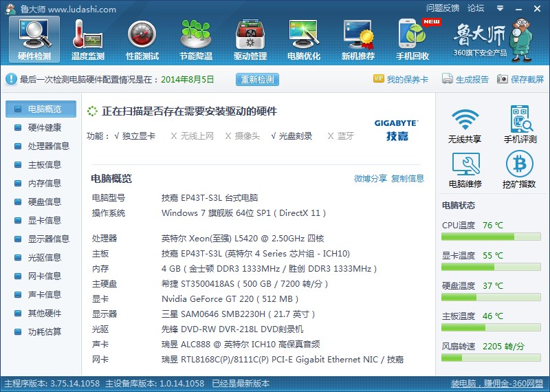550x392 pixels.
Task: Click 微博分享 Weibo share link
Action: [x=371, y=179]
